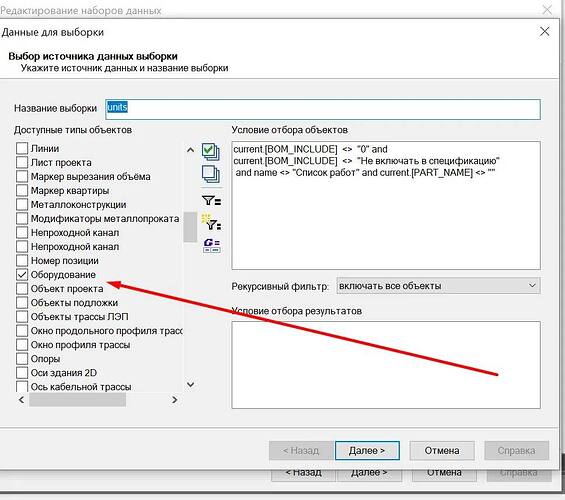Enable the Металлоконструкции checkbox
The image size is (565, 500).
[x=22, y=205]
